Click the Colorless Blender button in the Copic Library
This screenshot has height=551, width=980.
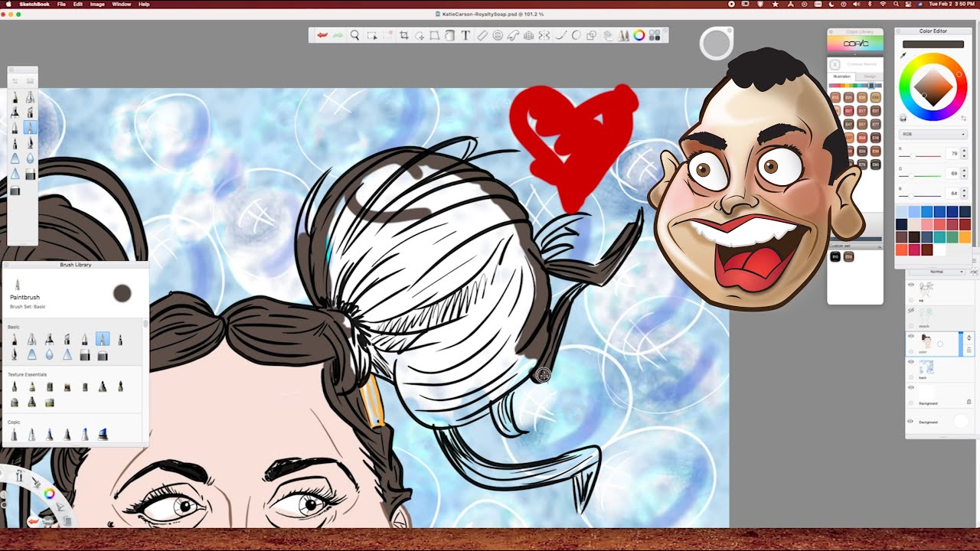835,64
